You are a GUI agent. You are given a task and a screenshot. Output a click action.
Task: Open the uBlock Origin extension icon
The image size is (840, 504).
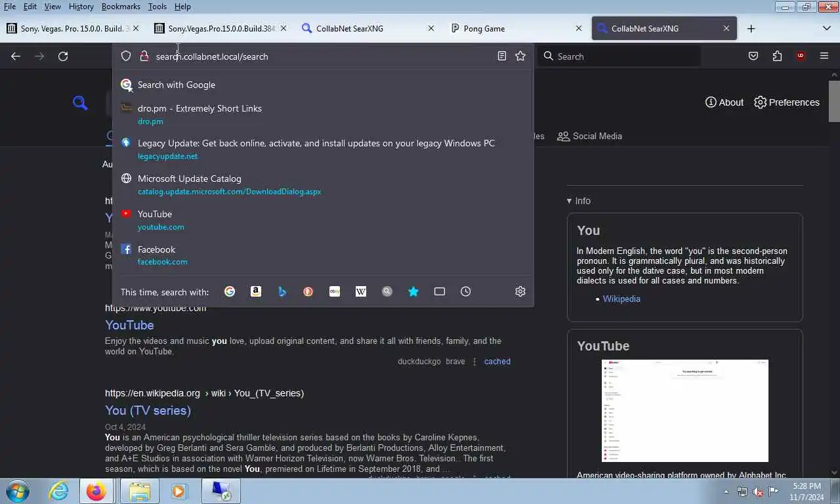coord(801,56)
